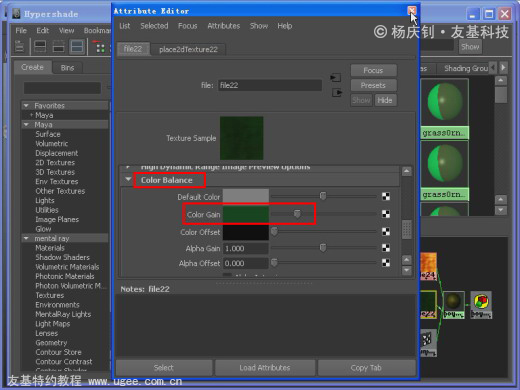Screen dimensions: 520x390
Task: Toggle Hypershade Create bar icon
Action: [x=19, y=47]
